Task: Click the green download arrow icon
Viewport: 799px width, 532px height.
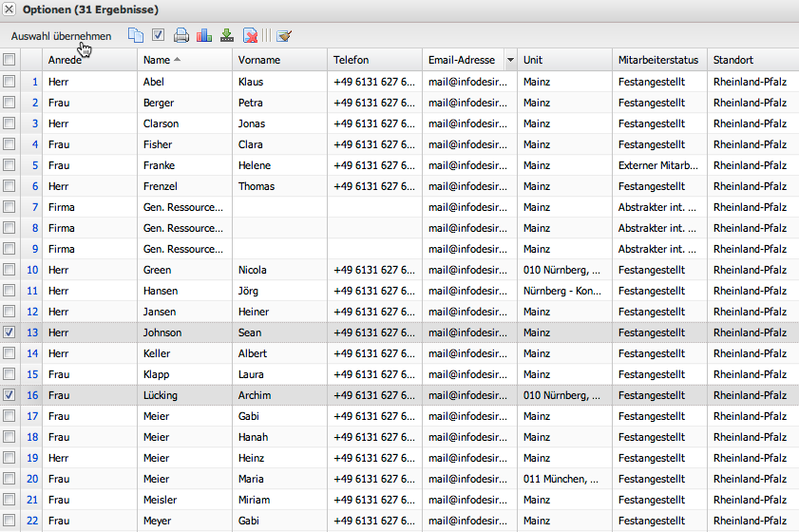Action: click(226, 36)
